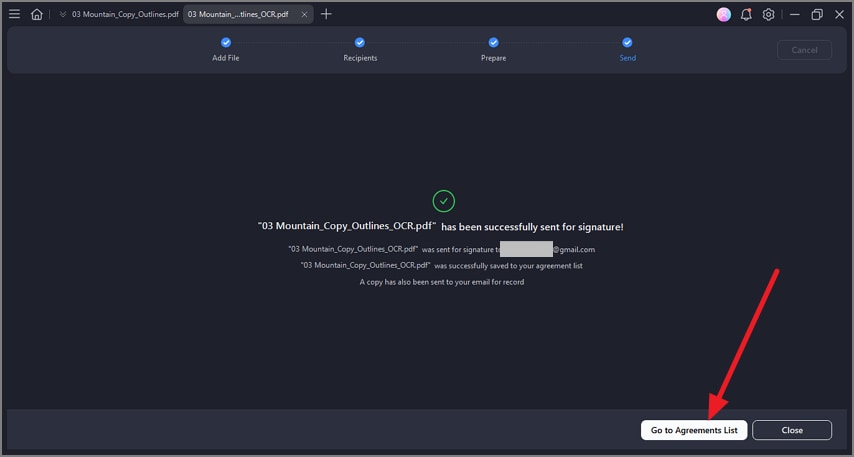Image resolution: width=854 pixels, height=457 pixels.
Task: Click 'A copy has also been sent' text
Action: [442, 282]
